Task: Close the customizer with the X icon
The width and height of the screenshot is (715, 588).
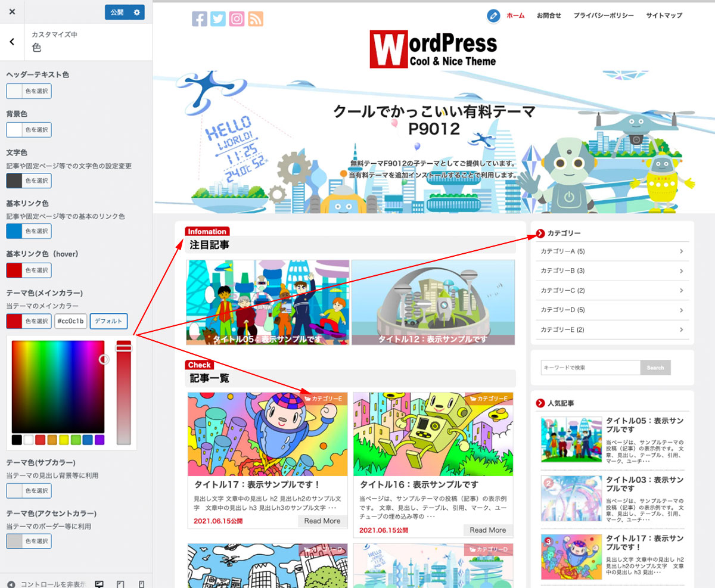Action: 12,12
